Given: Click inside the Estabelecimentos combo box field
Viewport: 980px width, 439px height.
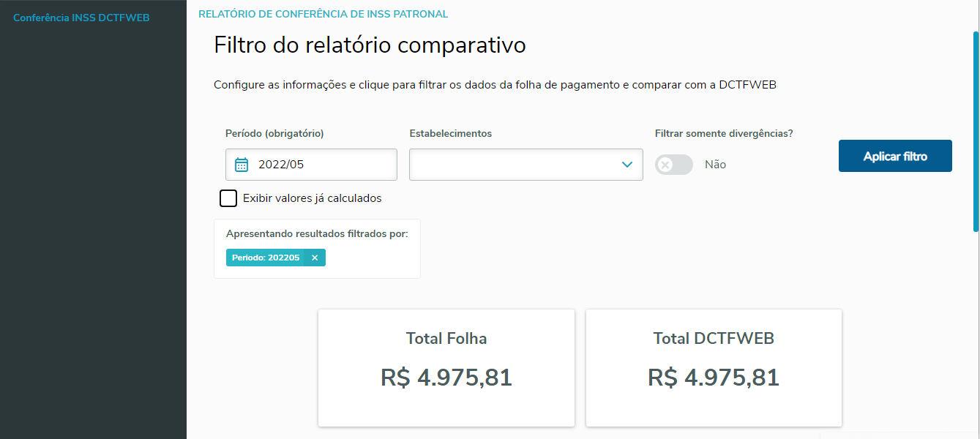Looking at the screenshot, I should pyautogui.click(x=512, y=165).
